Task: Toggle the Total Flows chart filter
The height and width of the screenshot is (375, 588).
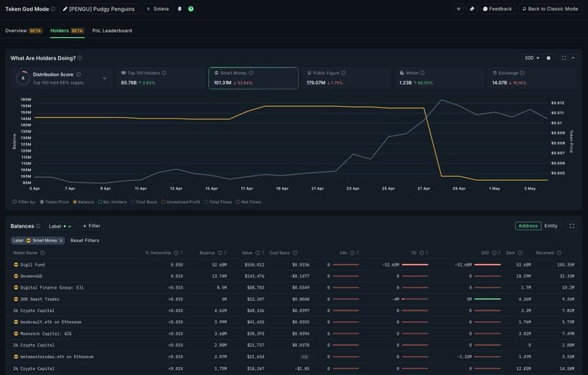Action: tap(218, 202)
